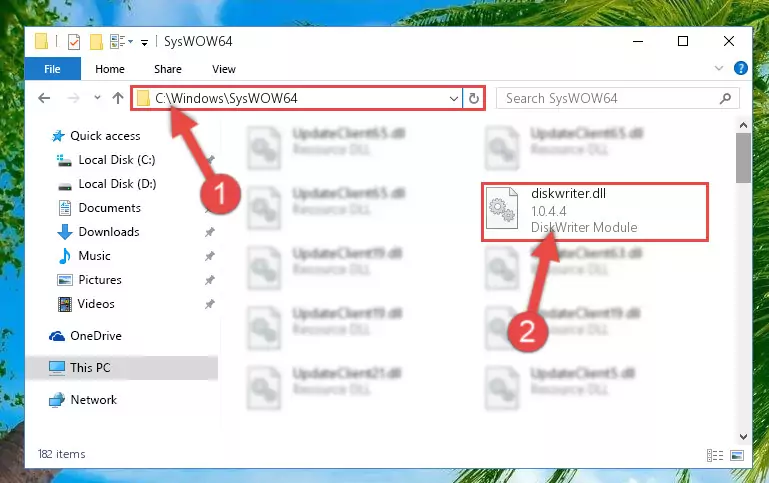This screenshot has height=483, width=769.
Task: Go forward with the Forward arrow
Action: [x=74, y=98]
